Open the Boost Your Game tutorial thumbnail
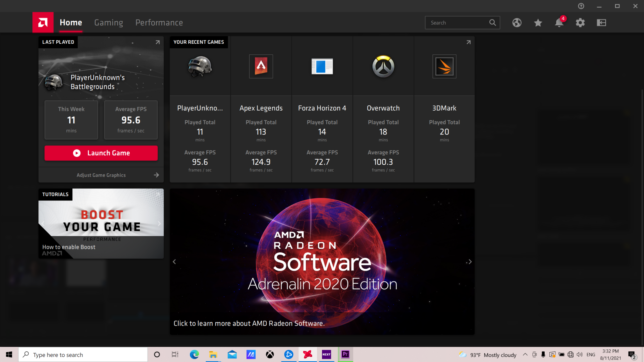 101,223
